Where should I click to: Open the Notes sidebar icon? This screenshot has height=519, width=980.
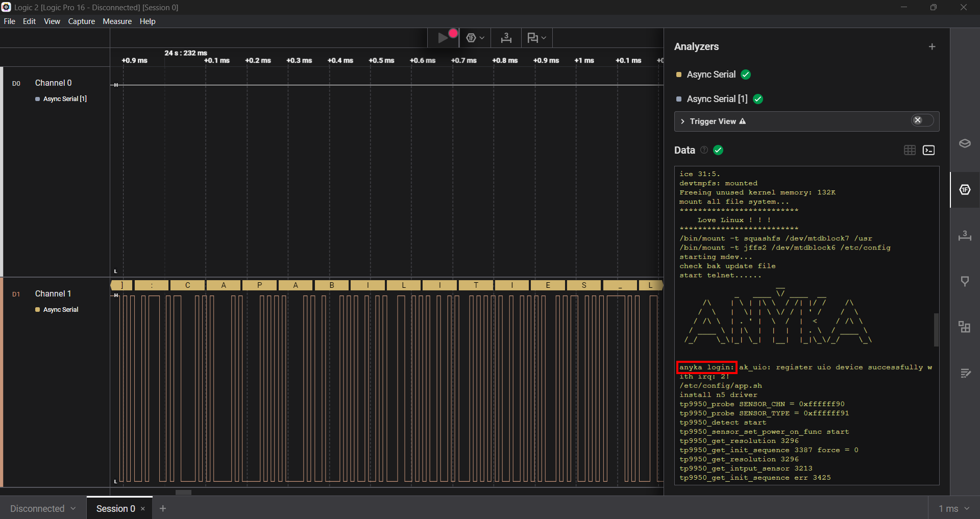(x=965, y=373)
